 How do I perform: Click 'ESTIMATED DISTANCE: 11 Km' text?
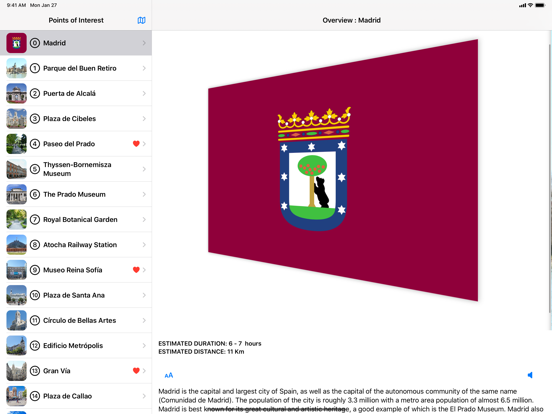pos(201,352)
